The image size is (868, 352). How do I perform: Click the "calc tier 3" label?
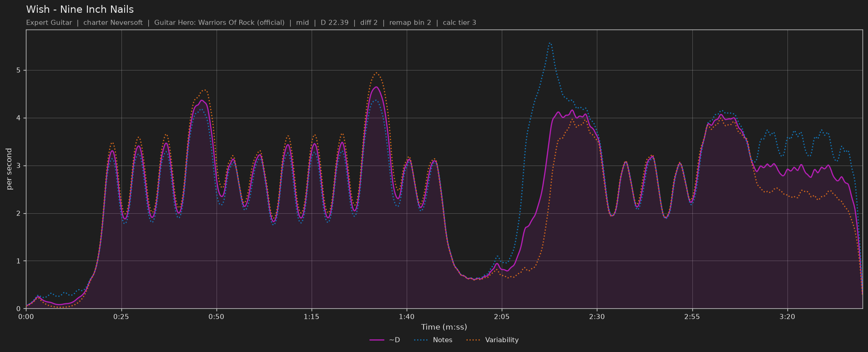point(459,23)
